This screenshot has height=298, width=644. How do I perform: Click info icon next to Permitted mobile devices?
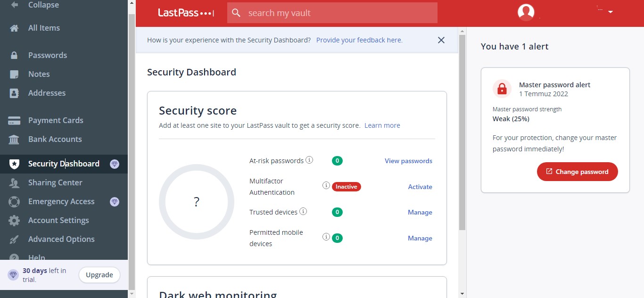pos(326,237)
